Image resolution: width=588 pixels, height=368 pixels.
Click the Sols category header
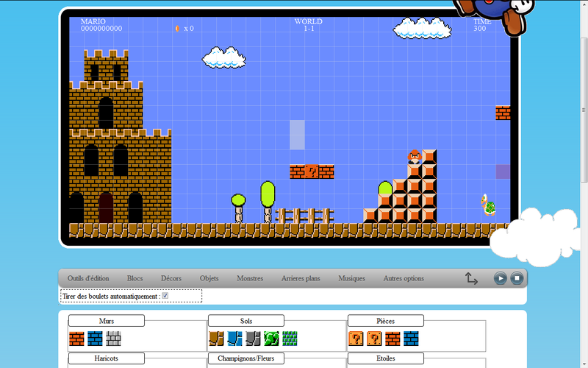pyautogui.click(x=246, y=321)
